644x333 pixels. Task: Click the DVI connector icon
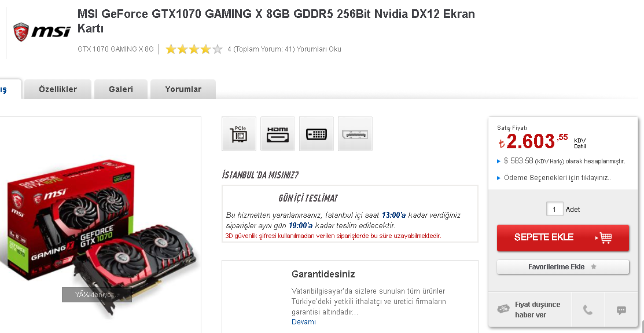(317, 134)
